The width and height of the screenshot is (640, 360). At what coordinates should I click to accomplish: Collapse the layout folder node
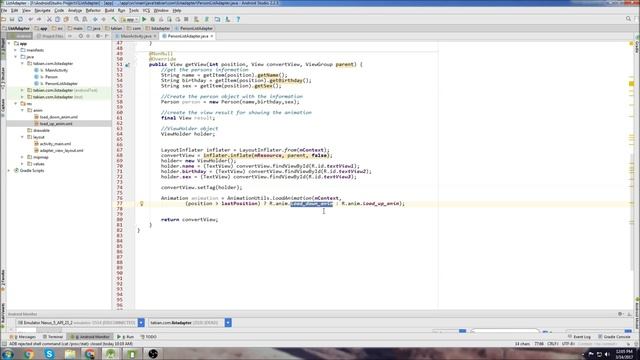(23, 137)
